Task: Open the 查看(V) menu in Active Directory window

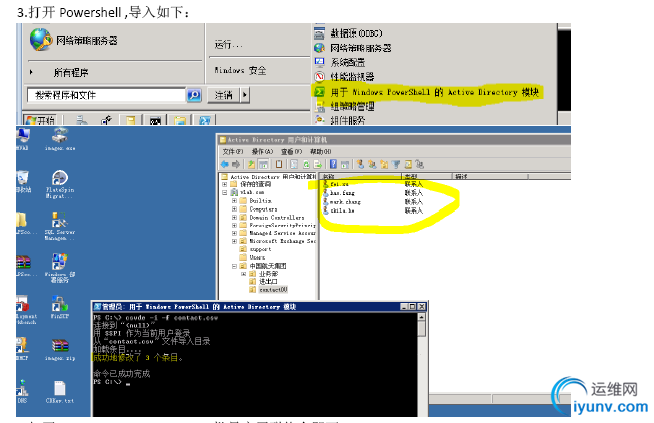Action: tap(292, 151)
